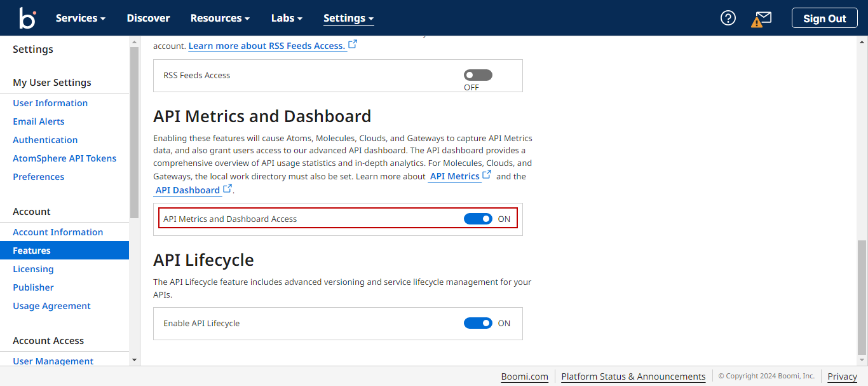Toggle RSS Feeds Access switch
Image resolution: width=868 pixels, height=386 pixels.
(x=478, y=75)
